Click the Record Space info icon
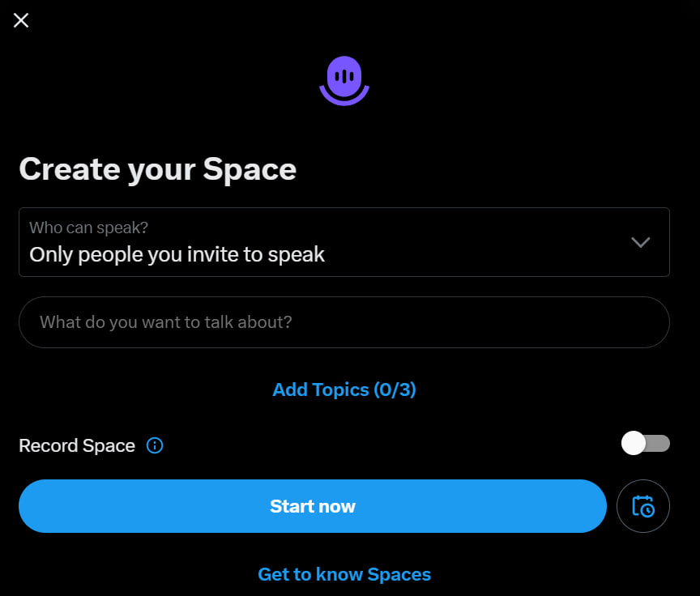The image size is (700, 596). pyautogui.click(x=155, y=445)
